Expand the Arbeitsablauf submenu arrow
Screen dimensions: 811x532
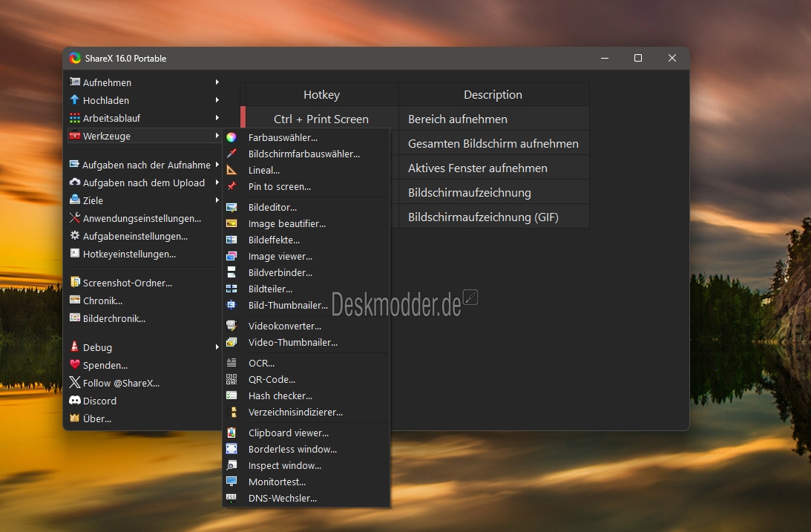[x=217, y=118]
